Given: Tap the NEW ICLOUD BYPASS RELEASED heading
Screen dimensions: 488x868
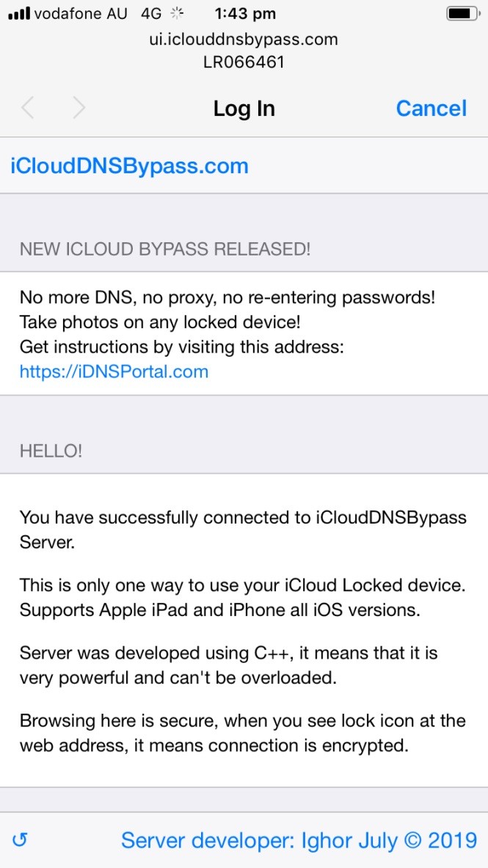Looking at the screenshot, I should [x=165, y=249].
